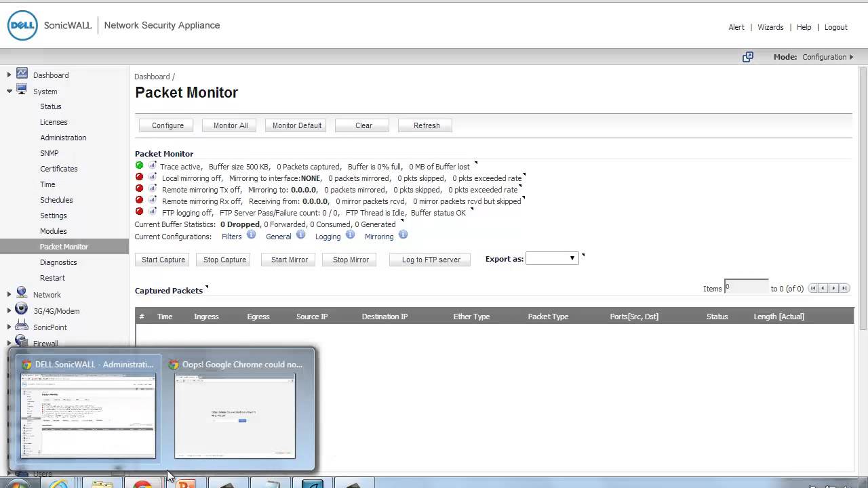
Task: Click the Dashboard monitor icon in sidebar
Action: click(x=22, y=73)
